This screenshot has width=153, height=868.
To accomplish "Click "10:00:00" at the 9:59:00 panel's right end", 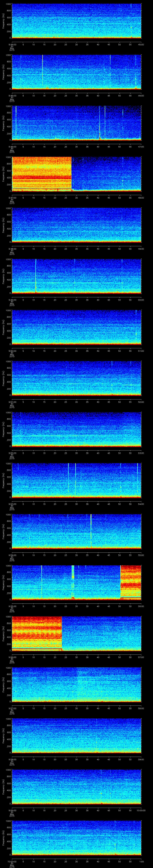I will coord(141,810).
